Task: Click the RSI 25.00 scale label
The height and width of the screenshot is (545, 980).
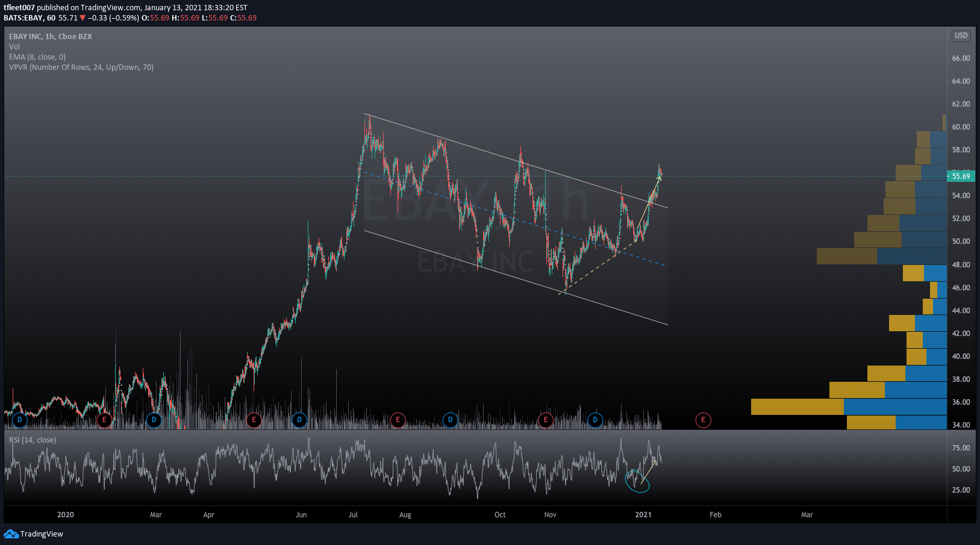Action: tap(961, 490)
